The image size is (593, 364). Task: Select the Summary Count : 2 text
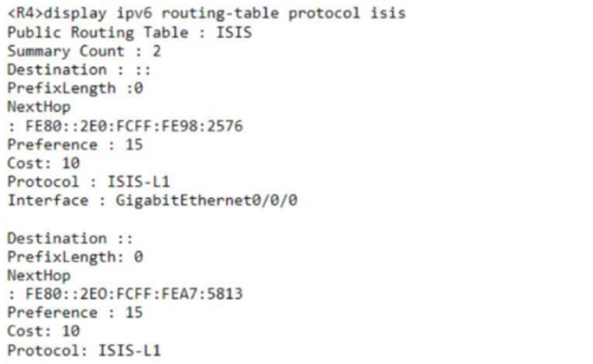(84, 51)
